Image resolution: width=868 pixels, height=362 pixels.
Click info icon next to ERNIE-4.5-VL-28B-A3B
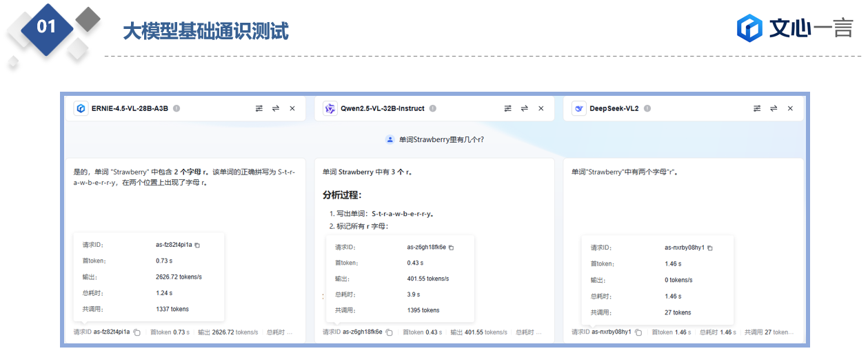[x=176, y=108]
